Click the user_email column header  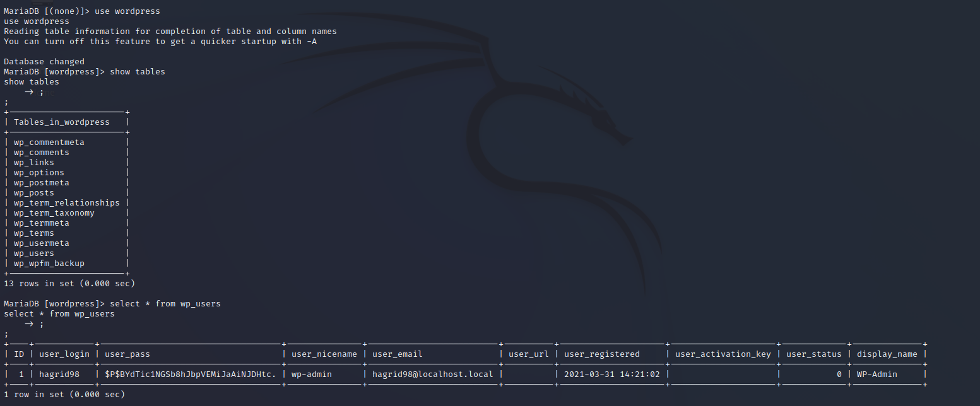coord(398,354)
